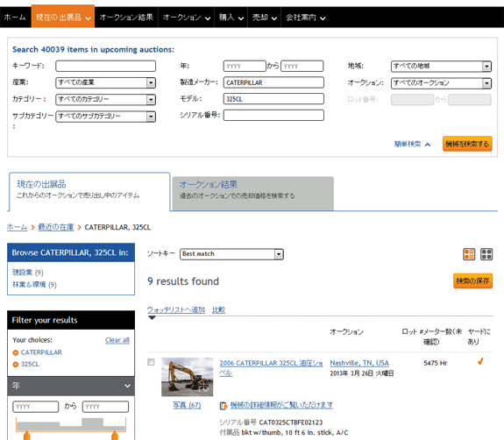Click ウォッチリストへ追加 link
The width and height of the screenshot is (504, 440).
coord(176,309)
